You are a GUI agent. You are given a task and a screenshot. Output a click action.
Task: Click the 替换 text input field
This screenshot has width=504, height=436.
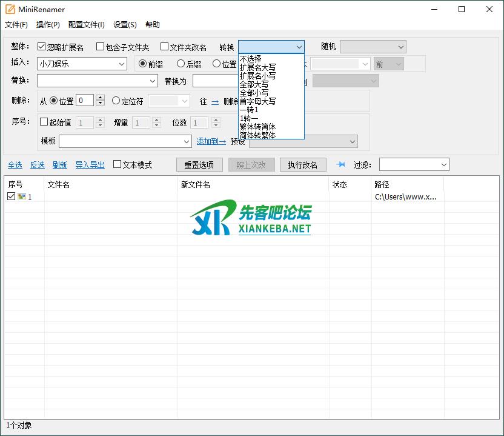92,81
